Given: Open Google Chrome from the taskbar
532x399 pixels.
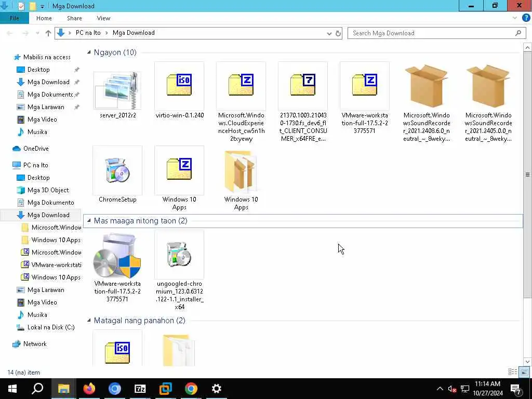Looking at the screenshot, I should pyautogui.click(x=191, y=389).
